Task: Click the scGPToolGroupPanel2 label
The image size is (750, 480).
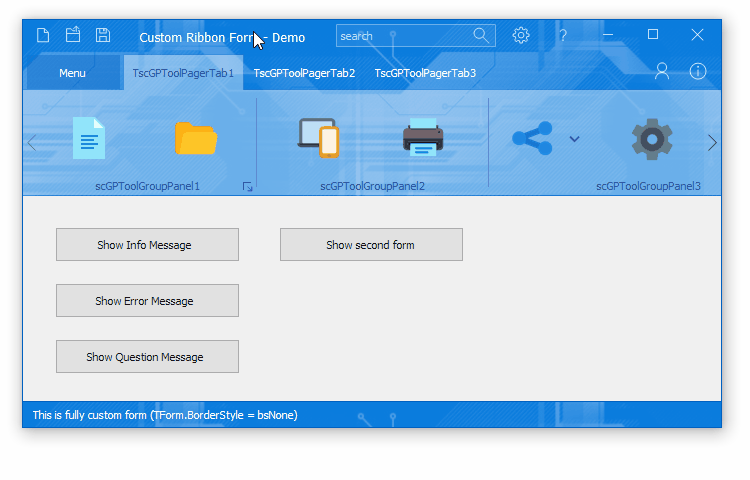Action: click(373, 186)
